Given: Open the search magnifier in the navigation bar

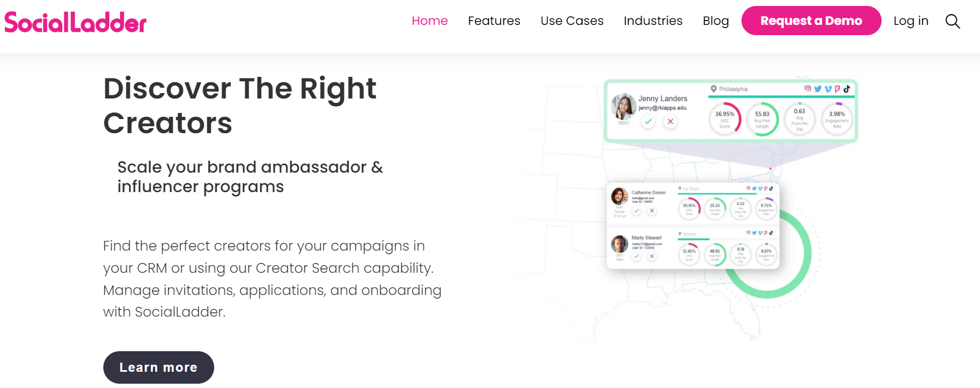Looking at the screenshot, I should (952, 21).
